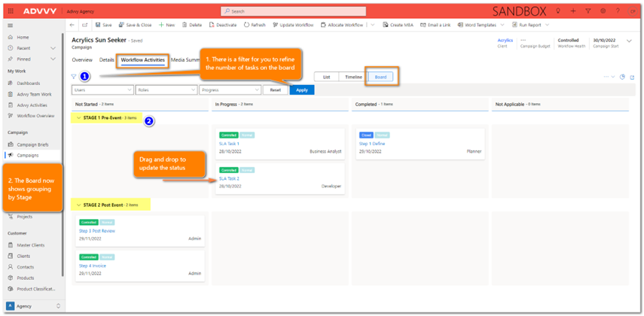Open the Roles filter dropdown

pos(166,90)
